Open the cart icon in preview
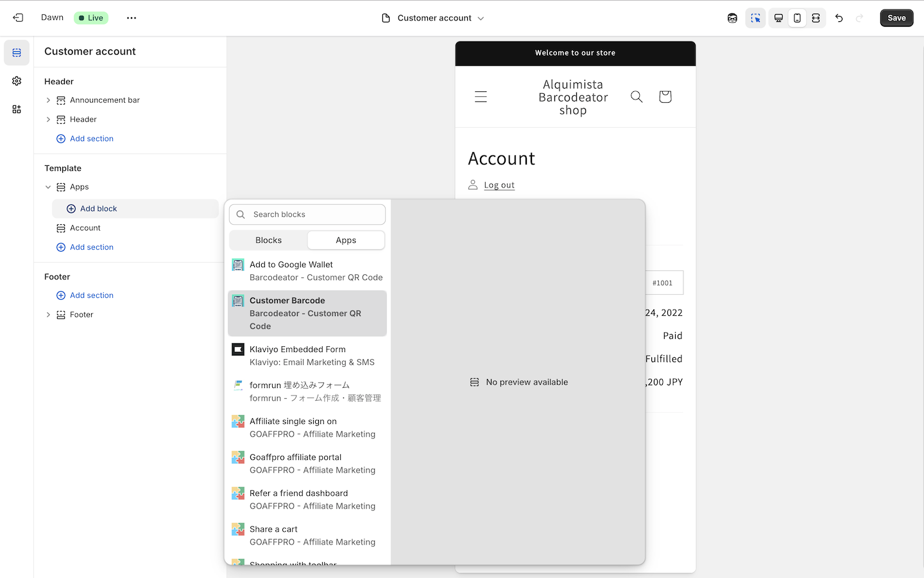 pos(665,96)
